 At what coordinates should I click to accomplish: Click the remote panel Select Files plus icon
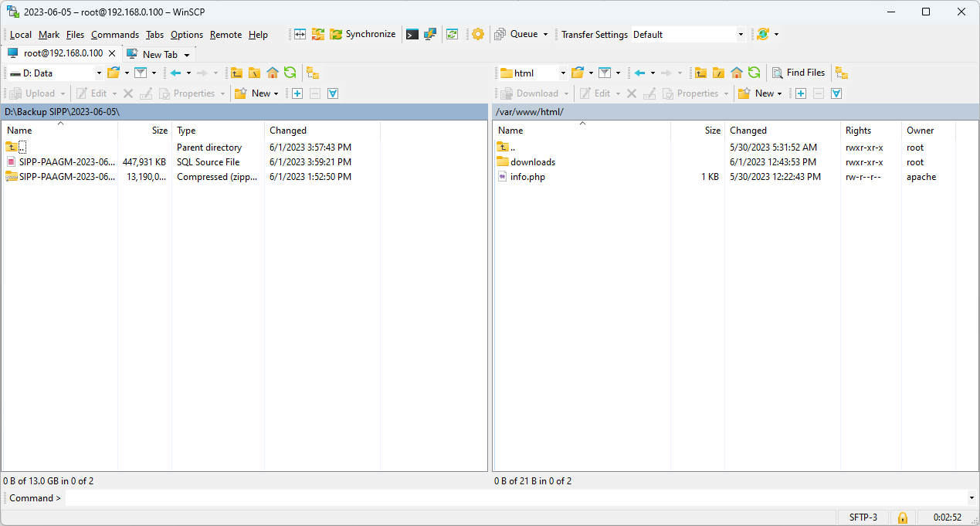[x=801, y=93]
